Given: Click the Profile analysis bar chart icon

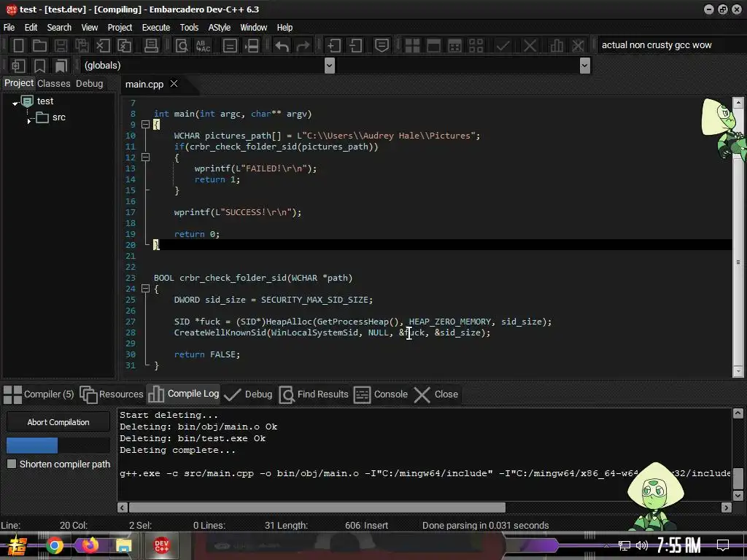Looking at the screenshot, I should pyautogui.click(x=556, y=46).
